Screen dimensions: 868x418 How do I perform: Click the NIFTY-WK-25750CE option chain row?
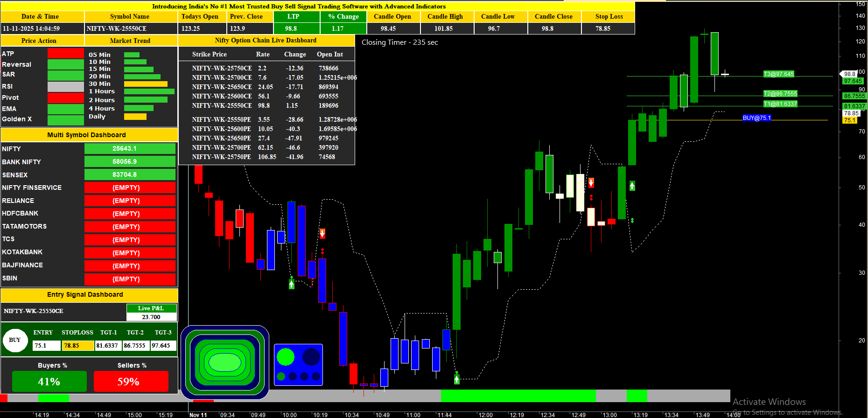[266, 68]
